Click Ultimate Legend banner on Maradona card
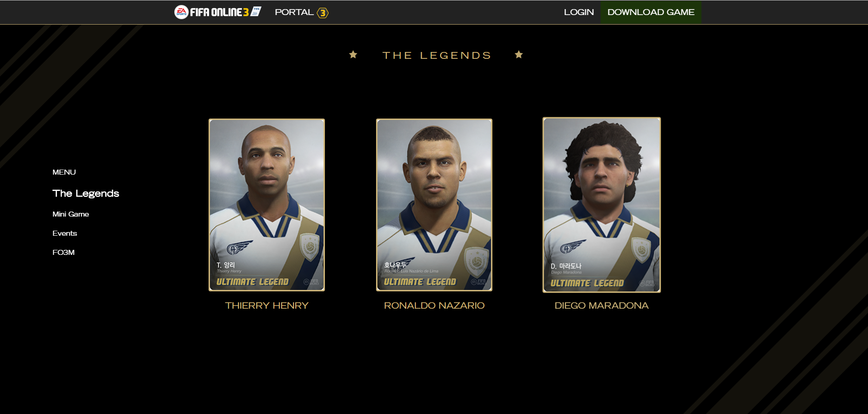Viewport: 868px width, 414px height. pyautogui.click(x=587, y=283)
